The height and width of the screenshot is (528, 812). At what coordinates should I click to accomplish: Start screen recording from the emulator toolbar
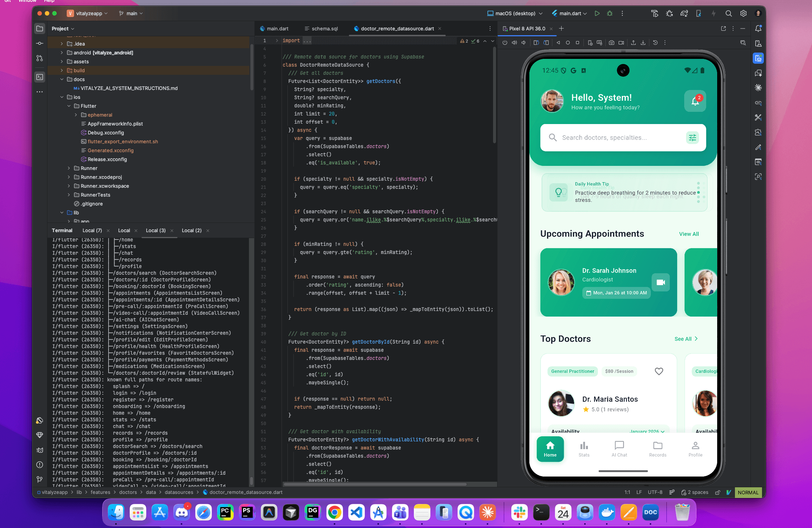click(621, 43)
